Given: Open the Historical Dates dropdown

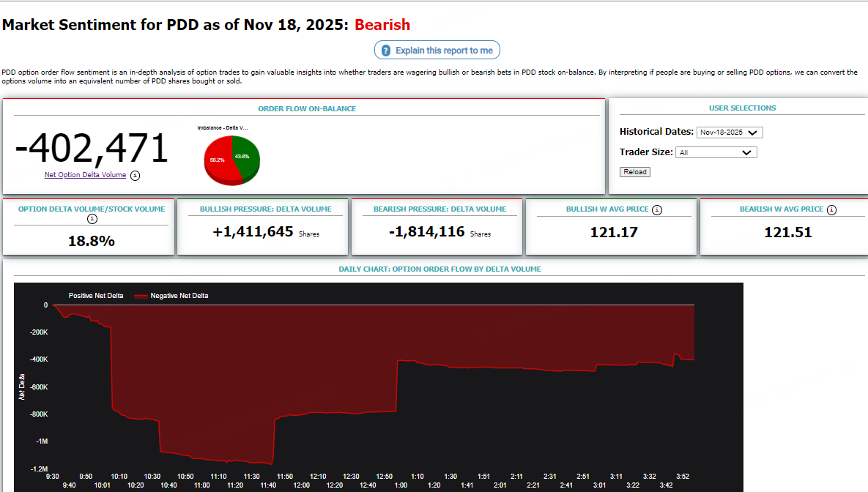Looking at the screenshot, I should pos(730,133).
